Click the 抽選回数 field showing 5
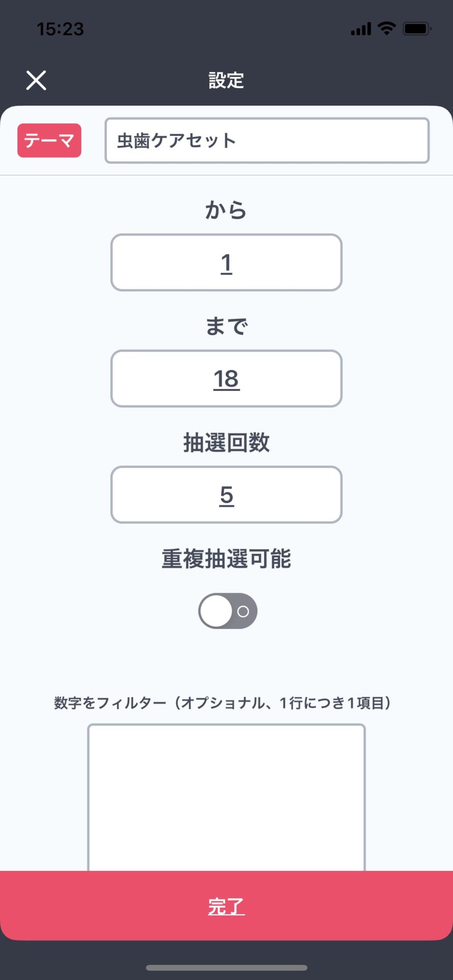453x980 pixels. click(x=226, y=495)
